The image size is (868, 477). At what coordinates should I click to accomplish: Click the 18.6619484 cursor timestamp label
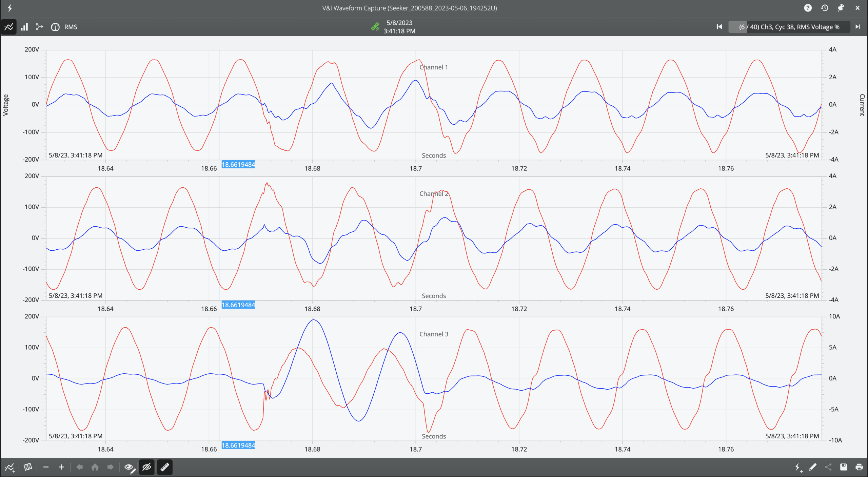coord(238,165)
